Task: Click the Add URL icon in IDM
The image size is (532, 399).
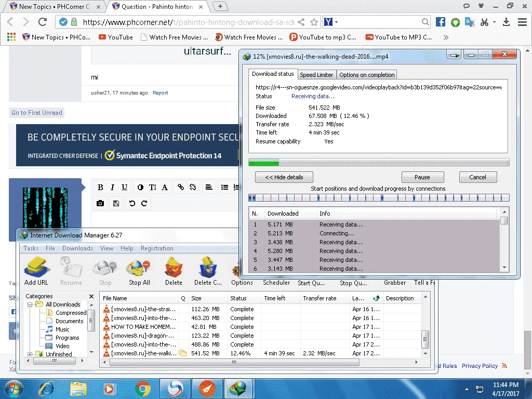Action: [37, 267]
